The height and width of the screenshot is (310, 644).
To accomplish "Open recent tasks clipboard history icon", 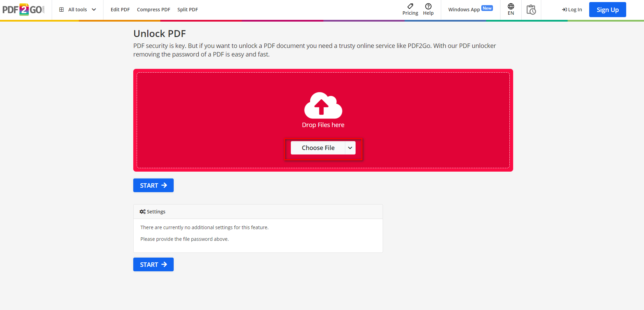I will (531, 10).
